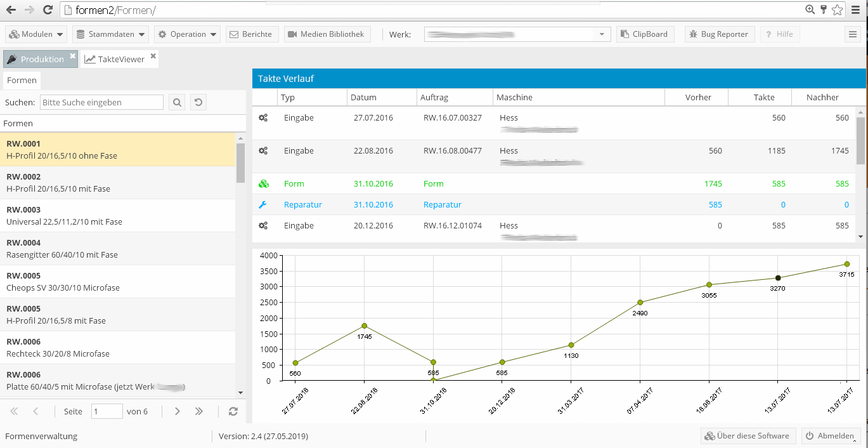868x448 pixels.
Task: Sort by the Typ column header
Action: pyautogui.click(x=313, y=97)
